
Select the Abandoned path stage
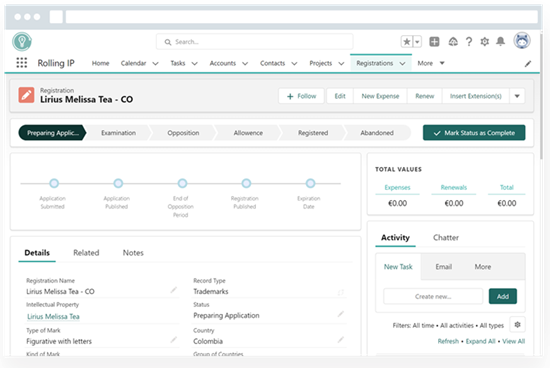(377, 133)
